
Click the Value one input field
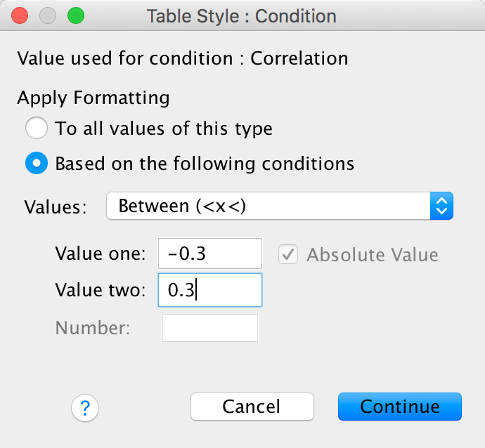[210, 254]
